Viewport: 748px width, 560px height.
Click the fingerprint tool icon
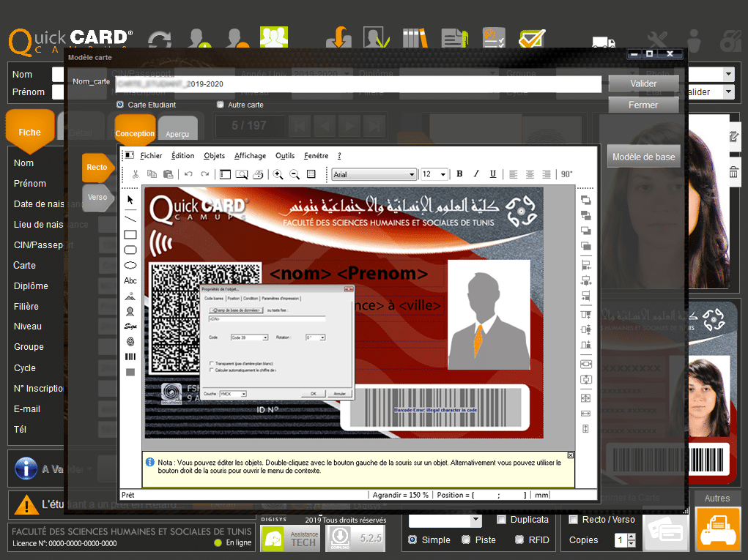coord(130,341)
